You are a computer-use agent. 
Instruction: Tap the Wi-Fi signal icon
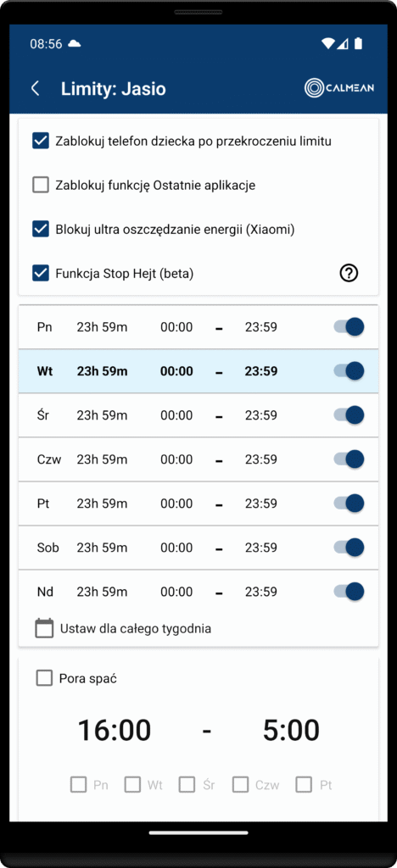pos(327,44)
